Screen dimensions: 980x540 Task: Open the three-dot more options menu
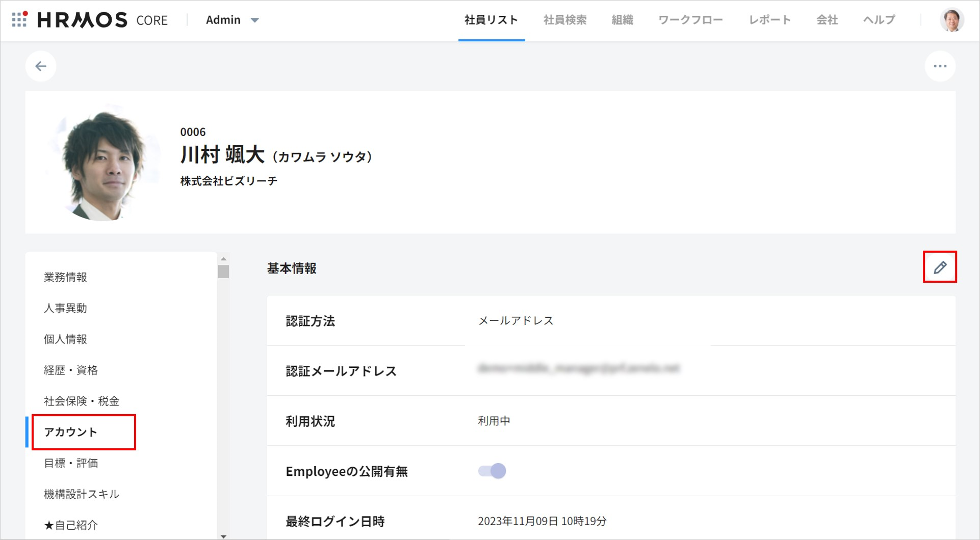[940, 66]
